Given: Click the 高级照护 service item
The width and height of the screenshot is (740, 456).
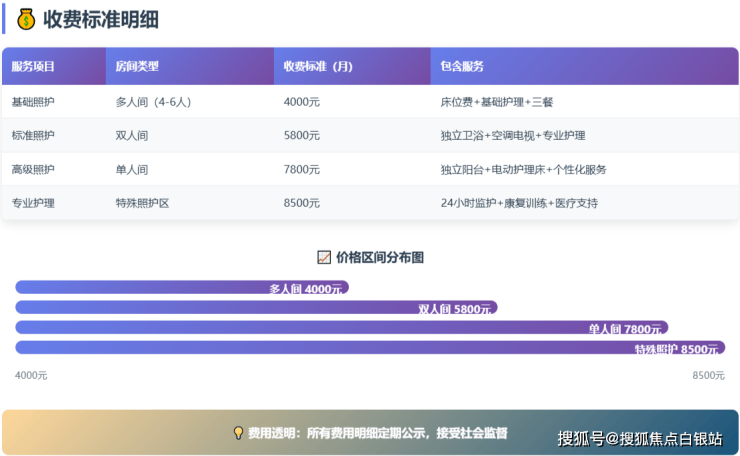Looking at the screenshot, I should 34,169.
